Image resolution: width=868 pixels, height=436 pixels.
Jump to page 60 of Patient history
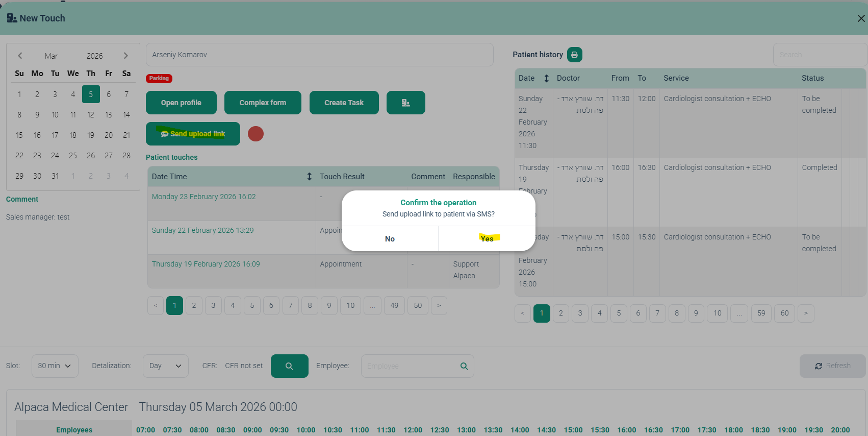tap(784, 313)
